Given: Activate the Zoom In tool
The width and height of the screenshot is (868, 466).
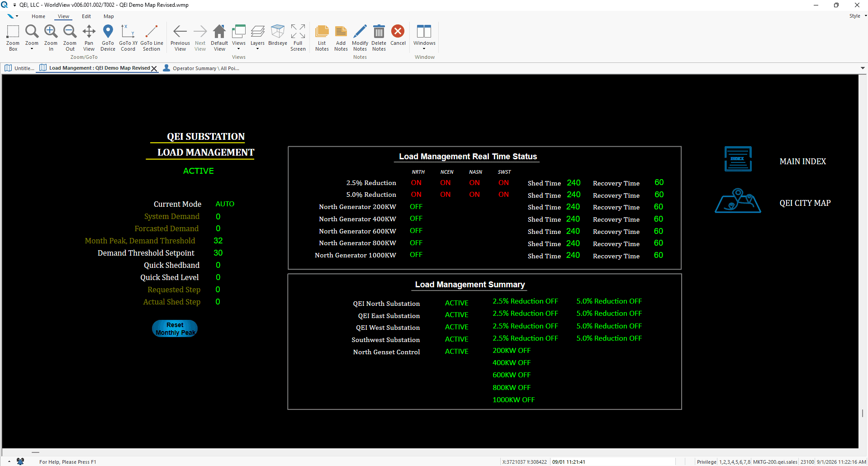Looking at the screenshot, I should click(x=51, y=38).
